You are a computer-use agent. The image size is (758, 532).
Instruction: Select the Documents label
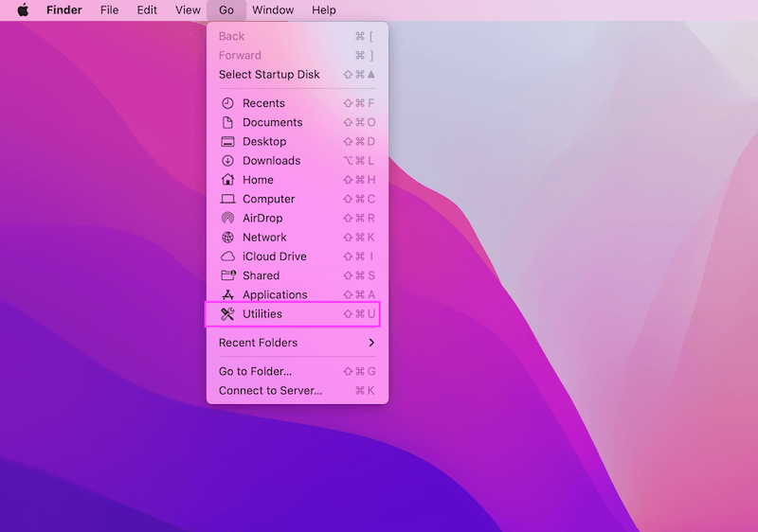point(273,122)
